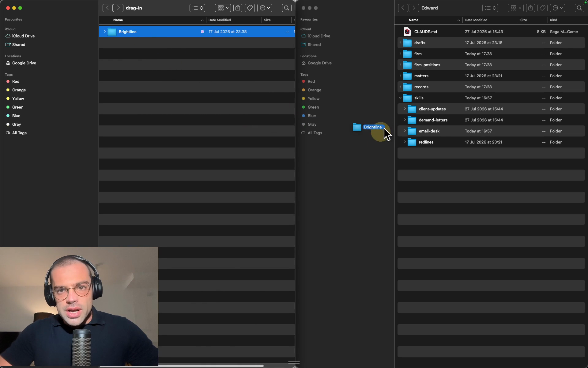Expand the Brightline folder

point(105,32)
